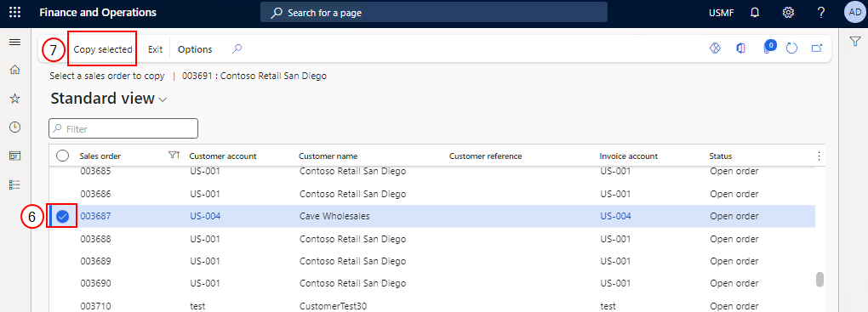Open in Microsoft Office icon
Screen dimensions: 868x312
740,48
